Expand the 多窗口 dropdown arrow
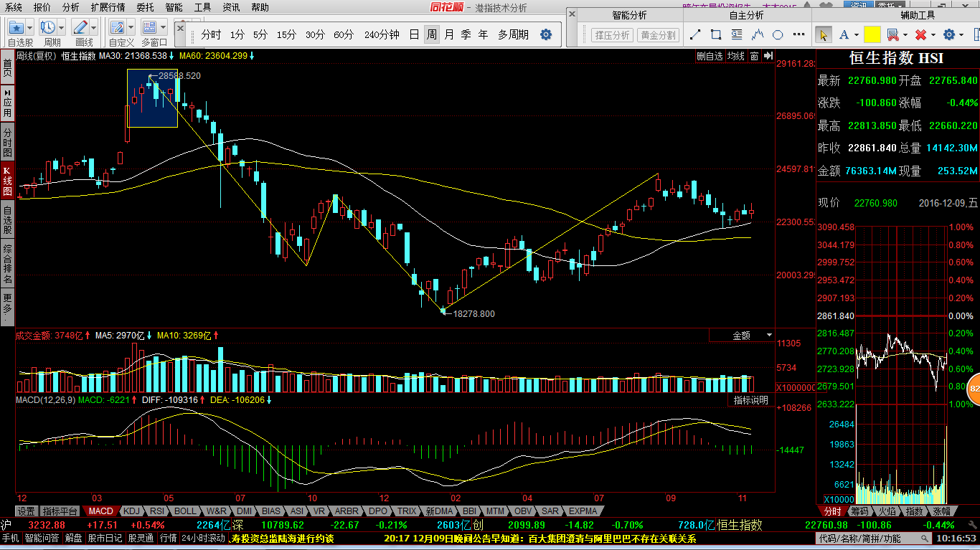 pyautogui.click(x=163, y=27)
